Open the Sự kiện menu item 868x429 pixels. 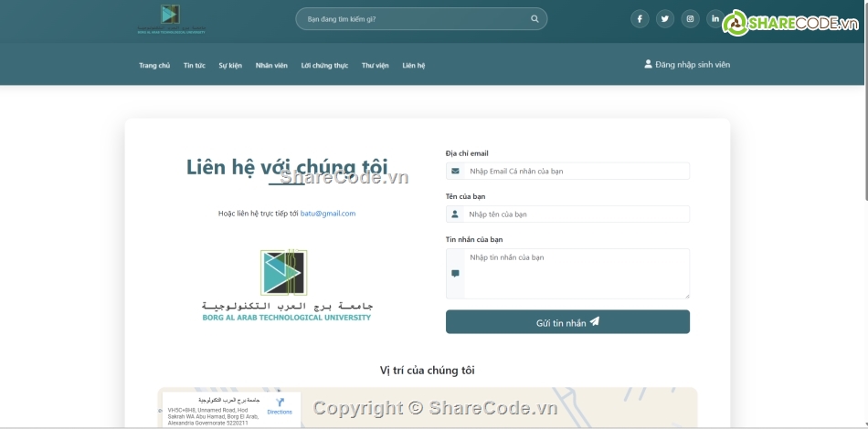(230, 66)
